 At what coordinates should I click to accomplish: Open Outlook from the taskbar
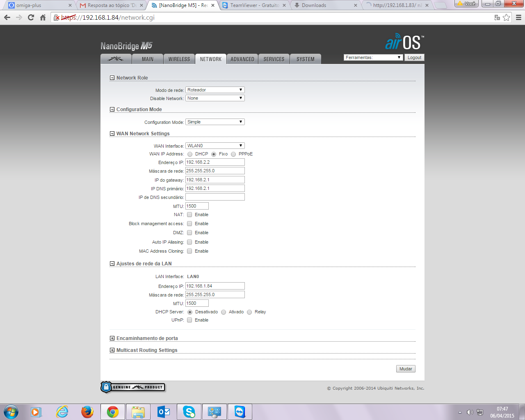tap(164, 412)
